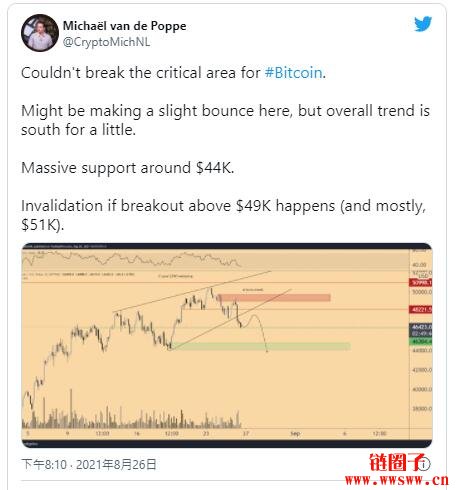Click the 'Massive support around $44K' text
Viewport: 458px width, 490px height.
[128, 168]
